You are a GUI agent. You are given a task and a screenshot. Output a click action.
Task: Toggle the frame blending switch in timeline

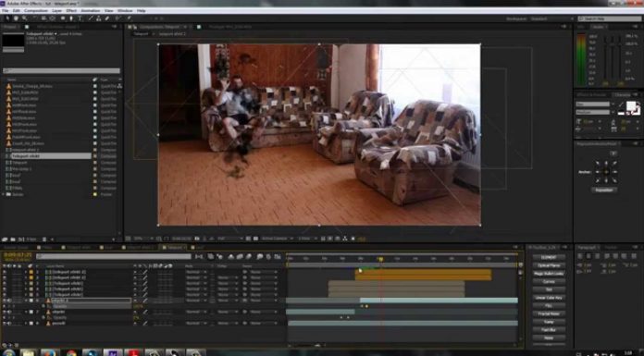tap(240, 257)
